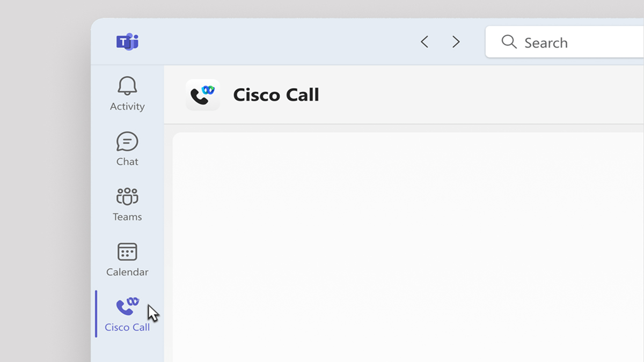
Task: Click the Search placeholder text
Action: click(546, 42)
